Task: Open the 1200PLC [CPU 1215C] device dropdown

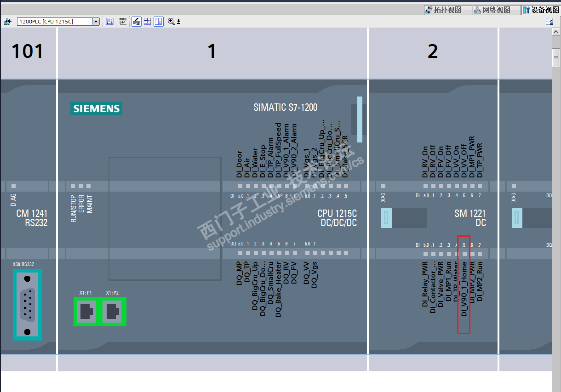Action: pos(96,22)
